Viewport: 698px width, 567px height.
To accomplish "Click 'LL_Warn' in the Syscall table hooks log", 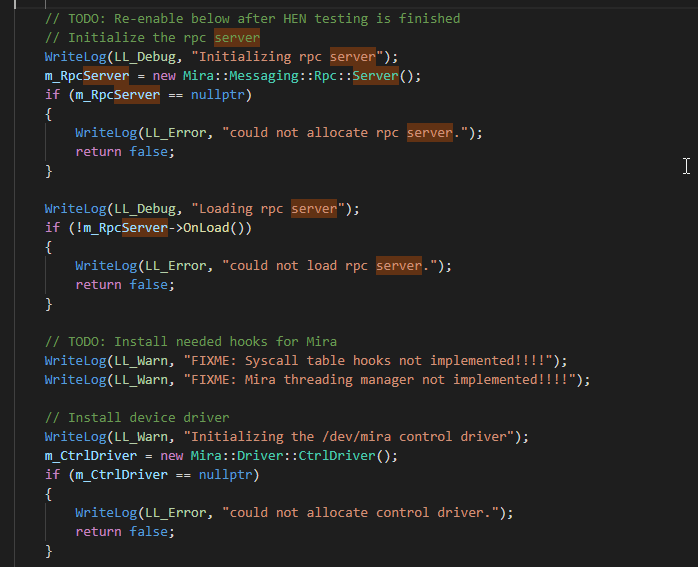I will [x=141, y=360].
